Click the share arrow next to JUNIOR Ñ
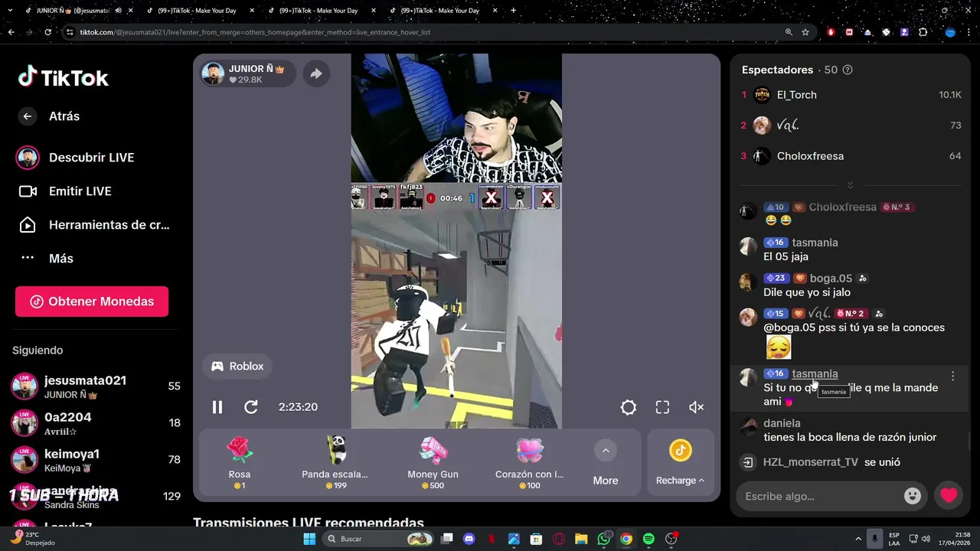 pyautogui.click(x=315, y=73)
